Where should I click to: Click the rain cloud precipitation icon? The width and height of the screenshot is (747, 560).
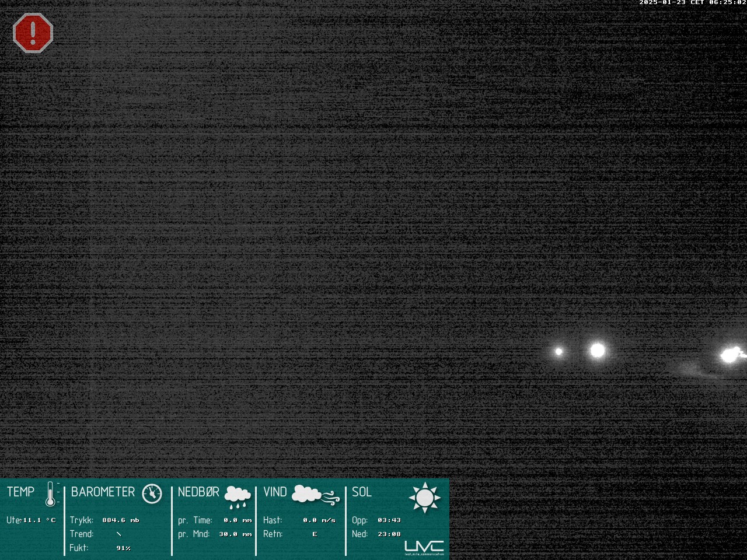tap(238, 496)
